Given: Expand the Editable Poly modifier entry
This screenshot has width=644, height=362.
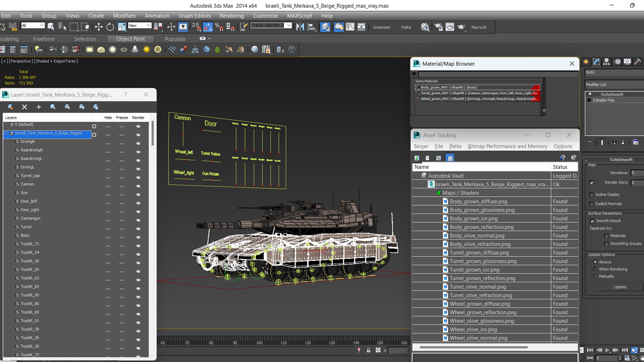Looking at the screenshot, I should [x=589, y=100].
